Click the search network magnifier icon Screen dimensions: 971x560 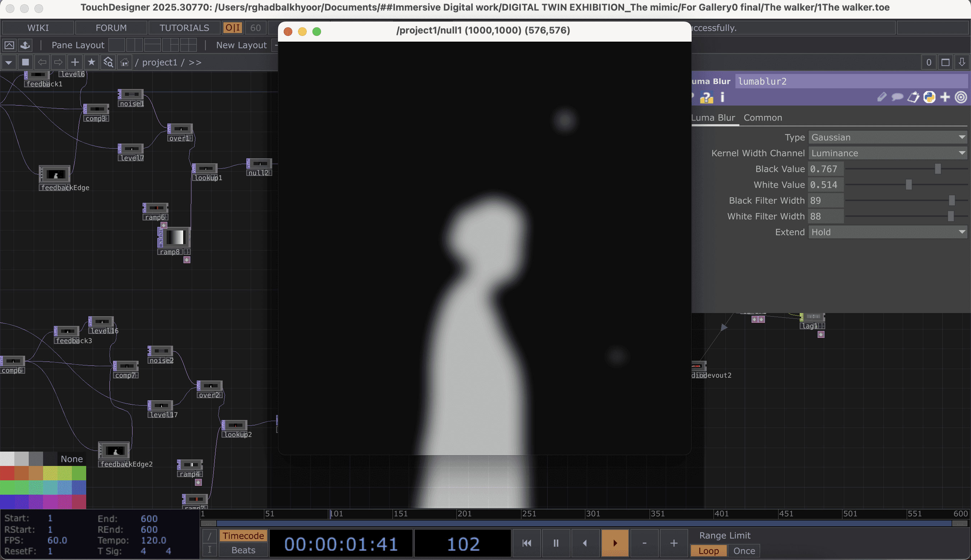(108, 62)
